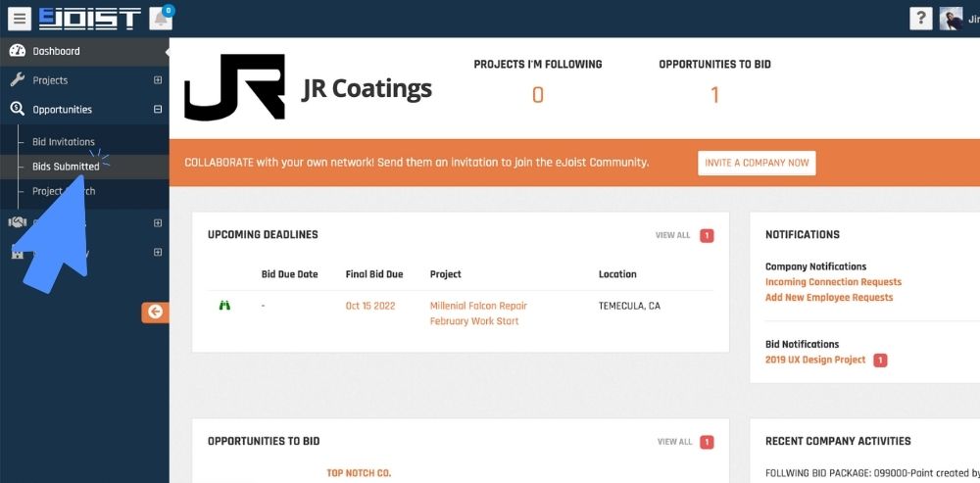Click the Oct 15 2022 final bid date

pyautogui.click(x=370, y=307)
